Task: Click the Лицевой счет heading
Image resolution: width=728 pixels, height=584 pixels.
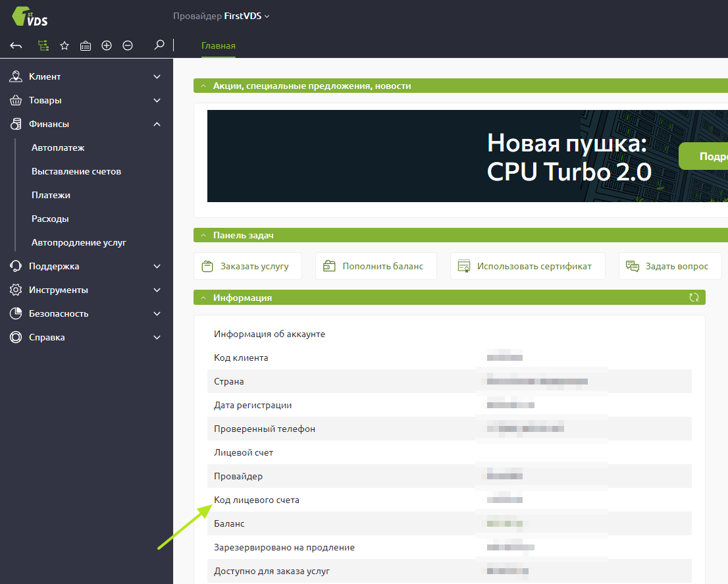Action: 244,452
